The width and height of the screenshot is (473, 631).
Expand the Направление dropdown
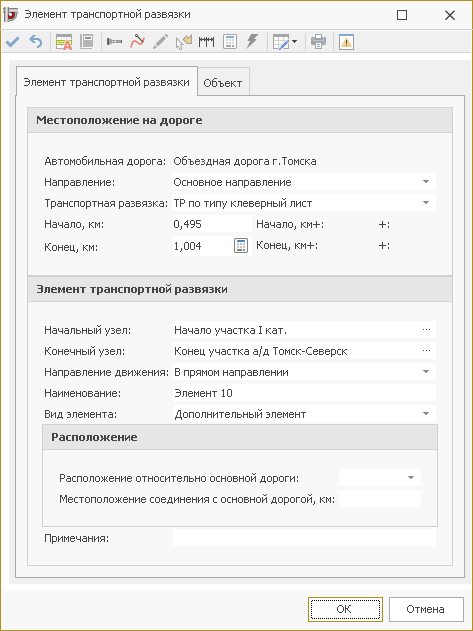[426, 182]
